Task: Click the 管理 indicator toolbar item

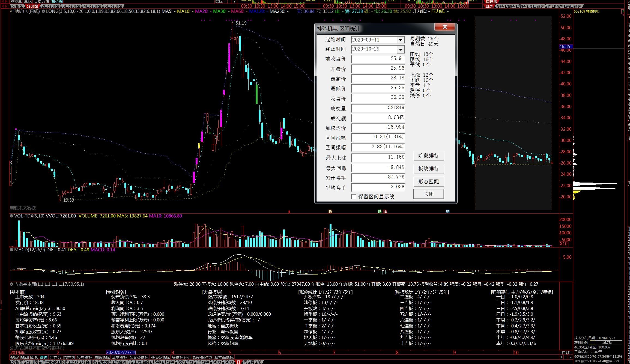Action: 44,357
